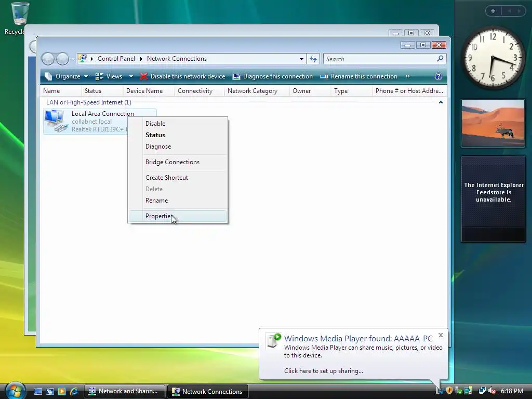Choose Properties in the context menu
Viewport: 532px width, 399px height.
pos(178,216)
